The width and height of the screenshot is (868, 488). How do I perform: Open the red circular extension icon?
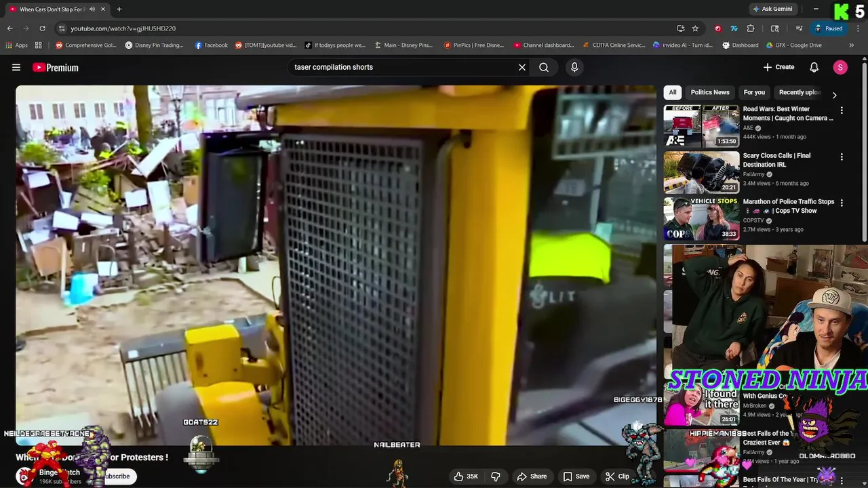(x=717, y=28)
